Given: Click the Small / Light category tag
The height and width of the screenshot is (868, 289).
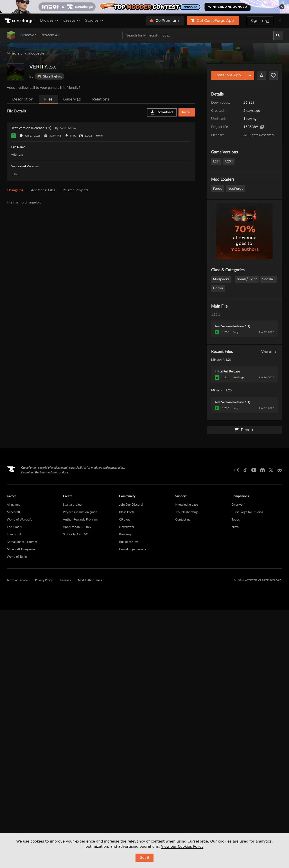Looking at the screenshot, I should 247,279.
